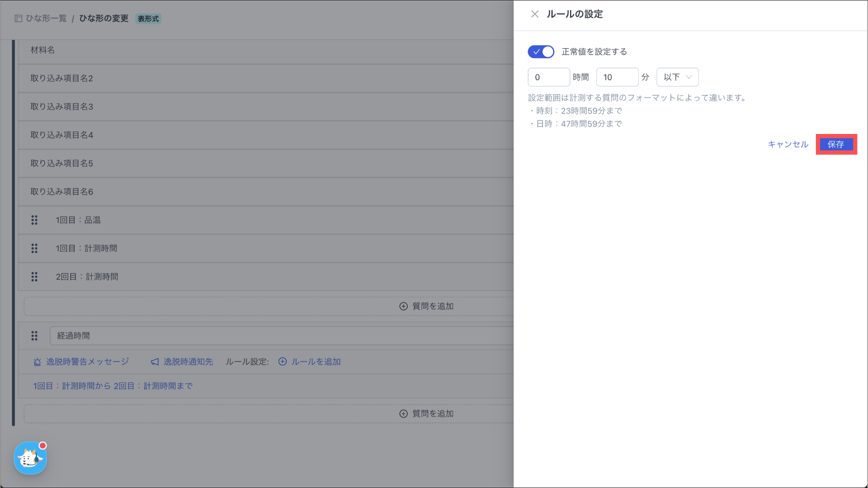Click drag handle for 1回目：品温
The image size is (868, 488).
pyautogui.click(x=34, y=220)
